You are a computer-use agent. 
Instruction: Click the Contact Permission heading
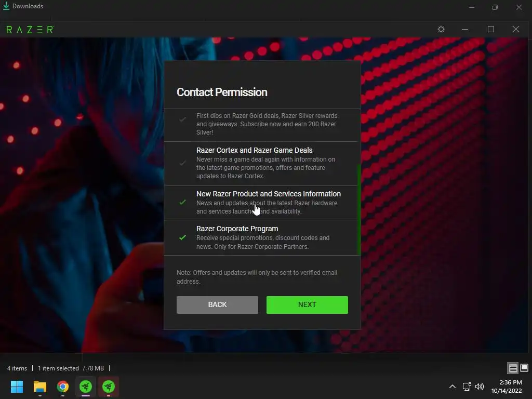click(x=222, y=92)
